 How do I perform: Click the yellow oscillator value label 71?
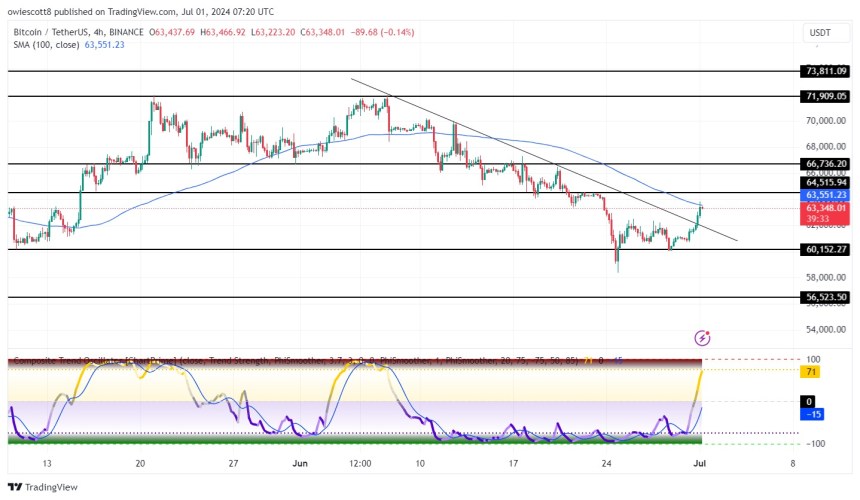814,371
